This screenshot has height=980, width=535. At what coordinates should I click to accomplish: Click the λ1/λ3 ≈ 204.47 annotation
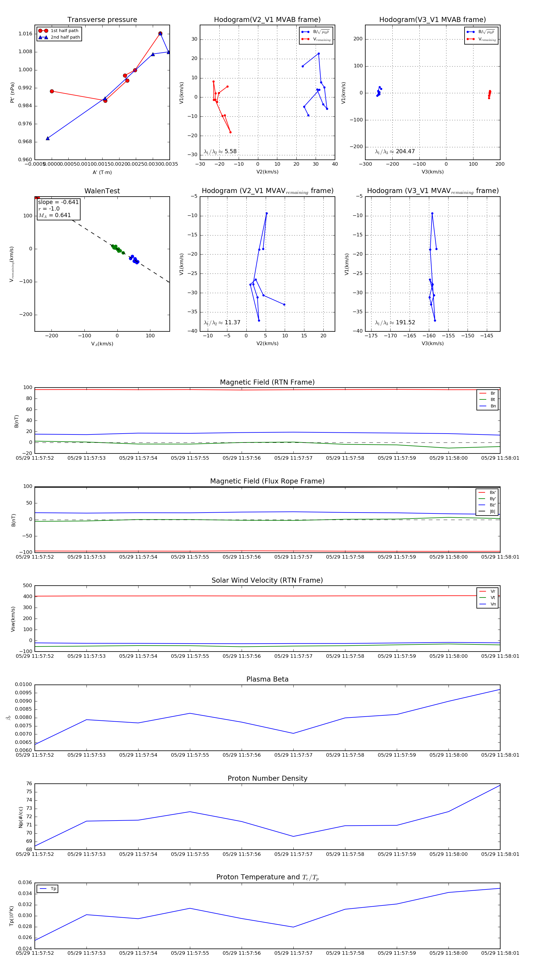[x=395, y=151]
